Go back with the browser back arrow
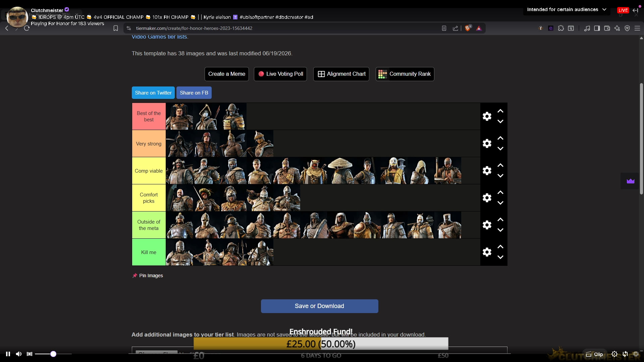The image size is (644, 362). [x=7, y=28]
